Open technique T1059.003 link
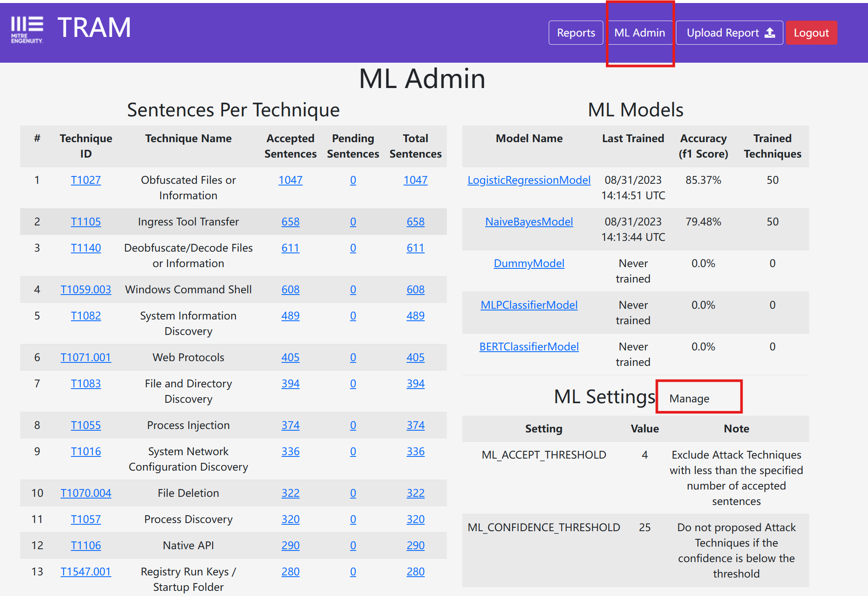The height and width of the screenshot is (596, 868). (x=86, y=289)
